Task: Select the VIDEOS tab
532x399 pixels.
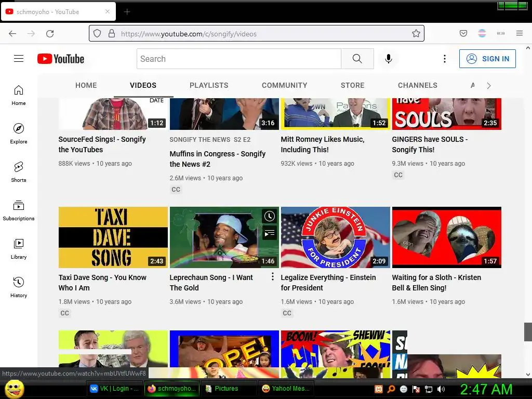Action: coord(143,85)
